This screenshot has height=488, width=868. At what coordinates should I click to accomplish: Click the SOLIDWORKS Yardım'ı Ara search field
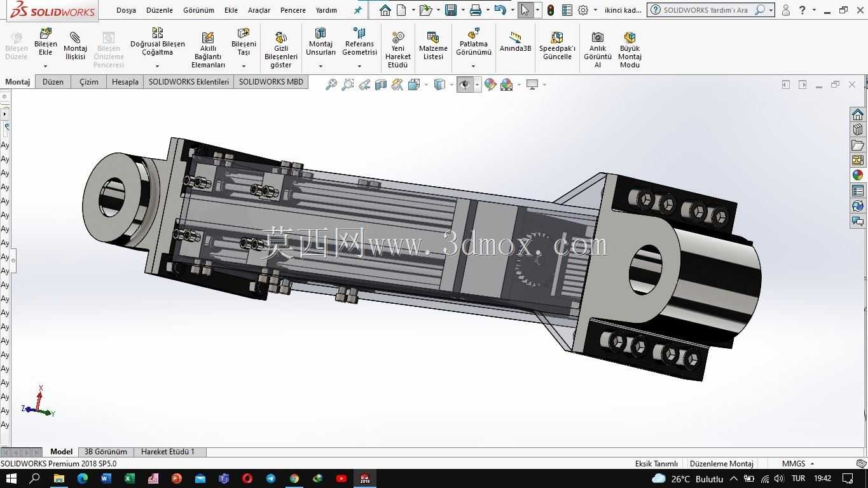point(706,10)
